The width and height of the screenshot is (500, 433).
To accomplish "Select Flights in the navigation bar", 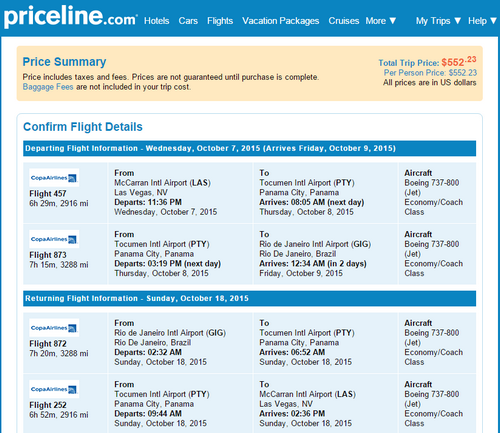I will coord(220,21).
